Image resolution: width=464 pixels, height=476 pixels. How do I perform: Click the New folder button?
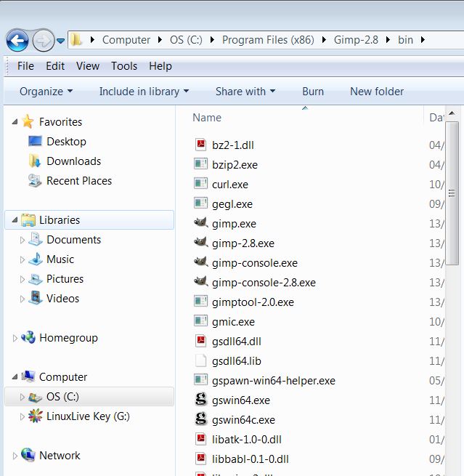(x=377, y=92)
